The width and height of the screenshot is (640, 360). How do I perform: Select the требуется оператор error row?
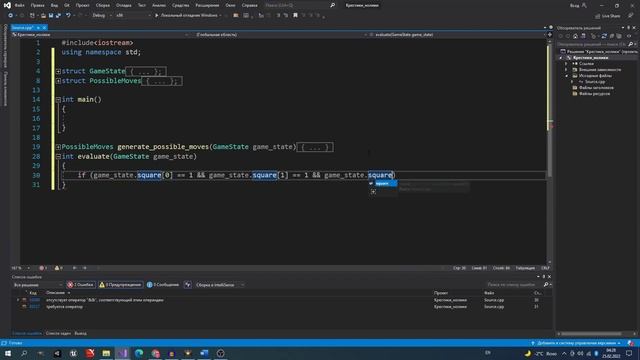coord(282,307)
